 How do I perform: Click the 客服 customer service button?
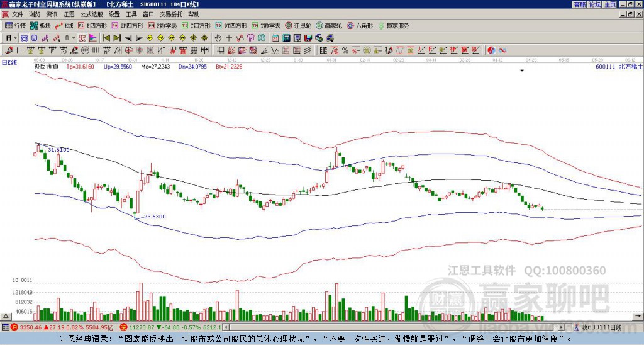[579, 4]
